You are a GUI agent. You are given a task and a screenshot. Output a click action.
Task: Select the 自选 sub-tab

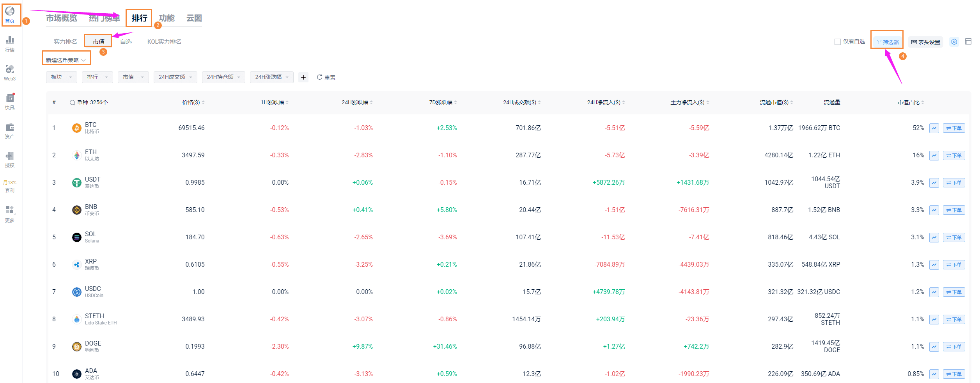coord(126,42)
